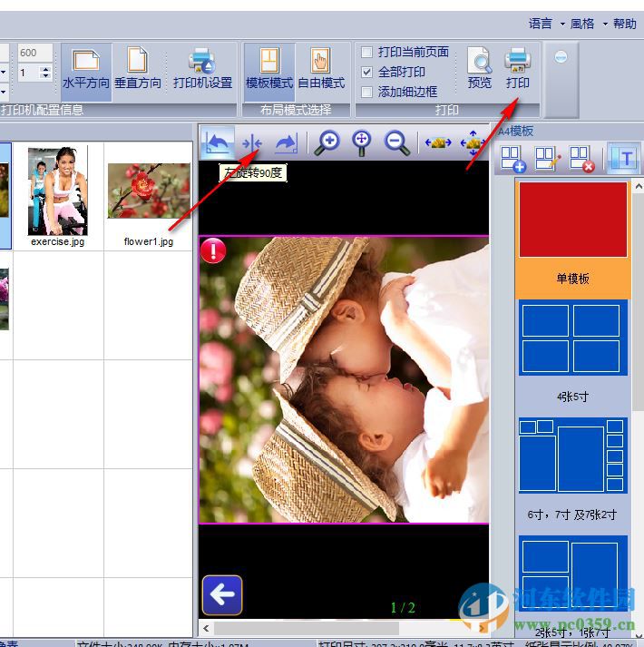Image resolution: width=644 pixels, height=647 pixels.
Task: Rotate image left 90 degrees
Action: (218, 143)
